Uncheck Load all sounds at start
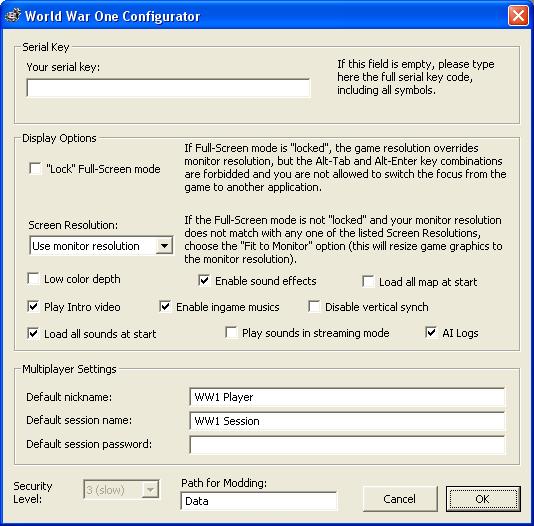The height and width of the screenshot is (526, 534). coord(33,333)
